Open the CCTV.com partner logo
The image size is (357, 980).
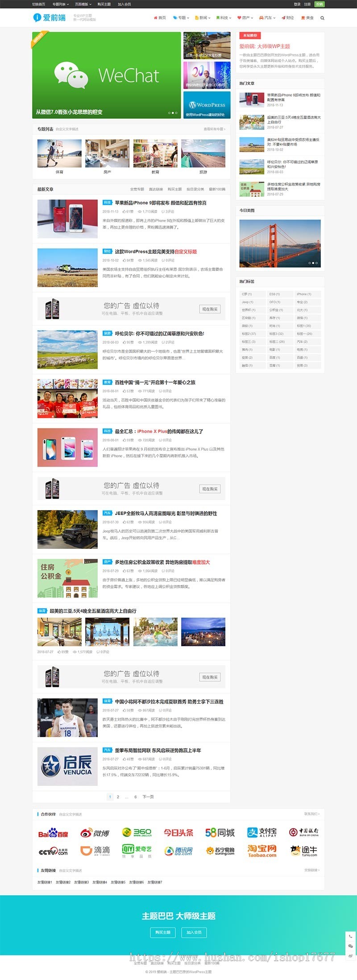point(53,852)
